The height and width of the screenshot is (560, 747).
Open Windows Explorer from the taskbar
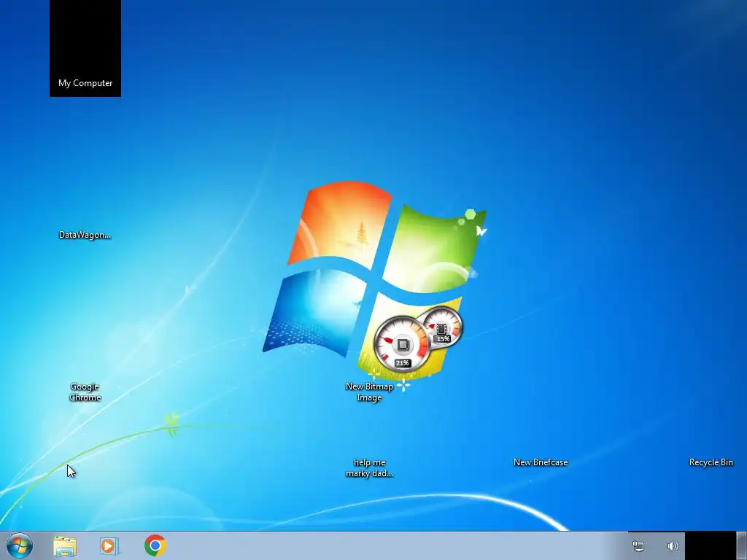pyautogui.click(x=65, y=546)
